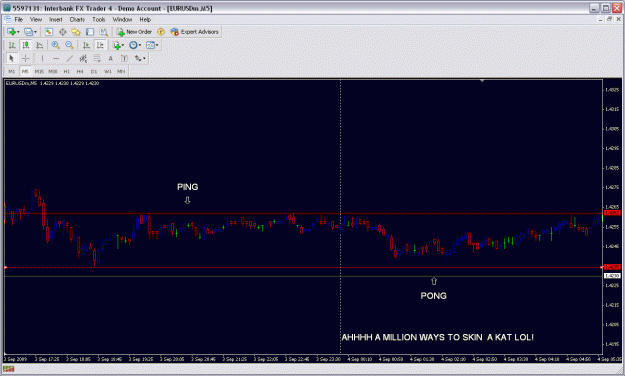
Task: Show the Market Watch window
Action: tap(49, 32)
